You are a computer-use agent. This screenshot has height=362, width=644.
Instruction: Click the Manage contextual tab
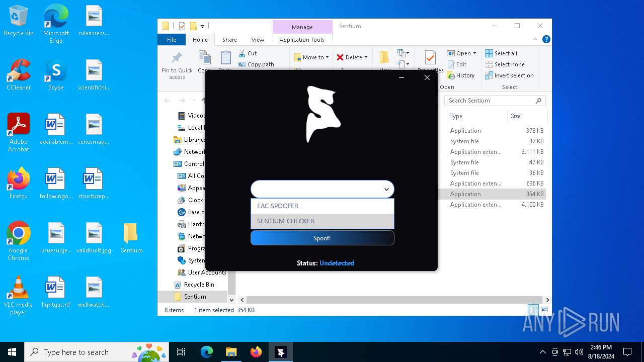(302, 27)
